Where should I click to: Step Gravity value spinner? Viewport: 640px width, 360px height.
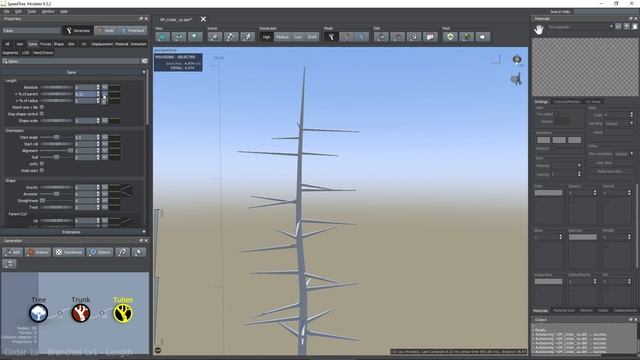pyautogui.click(x=98, y=187)
